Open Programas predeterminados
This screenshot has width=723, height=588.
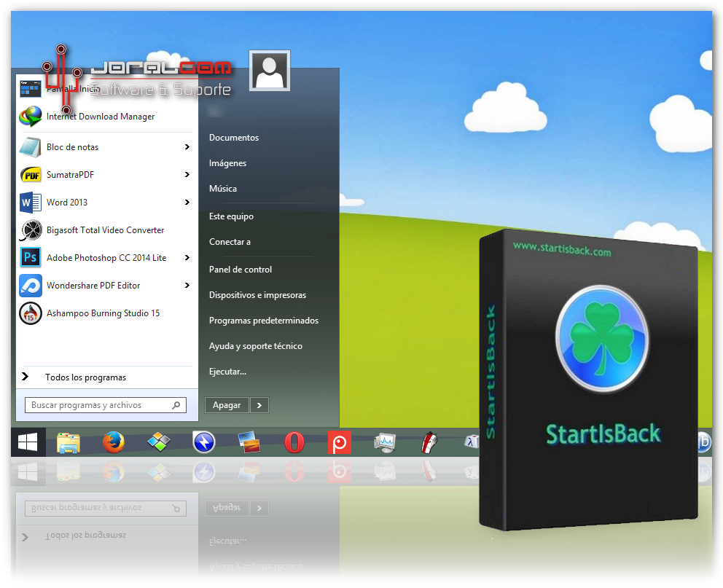point(264,321)
